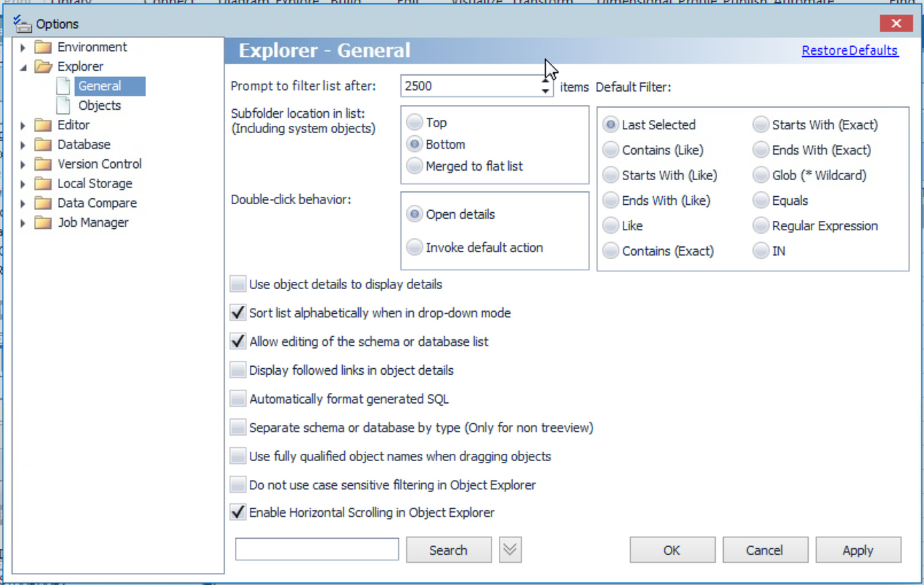Disable Sort list alphabetically in drop-down mode
Screen dimensions: 924x585
pos(238,312)
